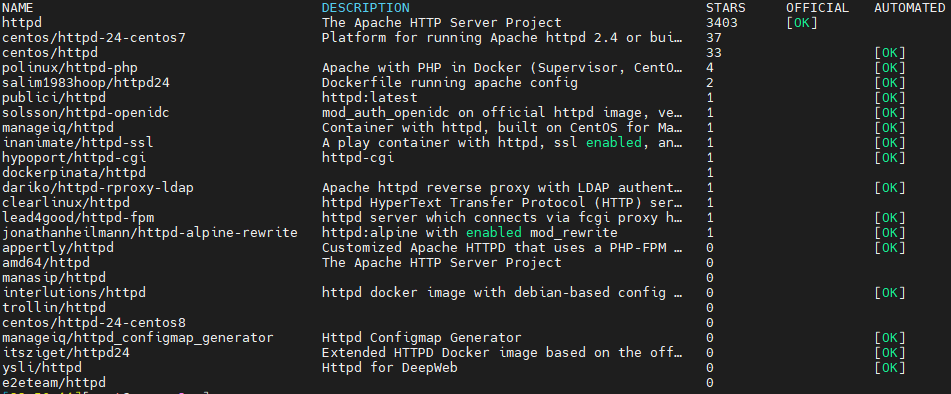Select the NAME column header
The width and height of the screenshot is (951, 394).
point(18,8)
